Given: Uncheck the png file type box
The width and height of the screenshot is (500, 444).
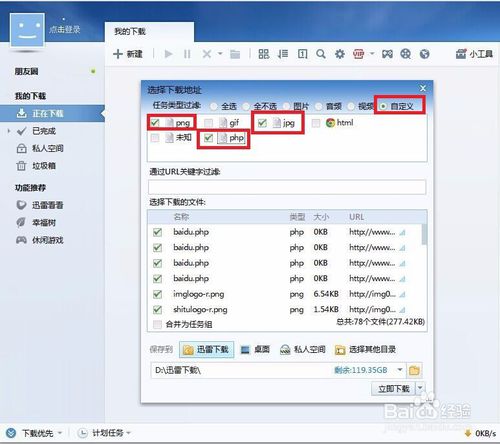Looking at the screenshot, I should coord(155,123).
